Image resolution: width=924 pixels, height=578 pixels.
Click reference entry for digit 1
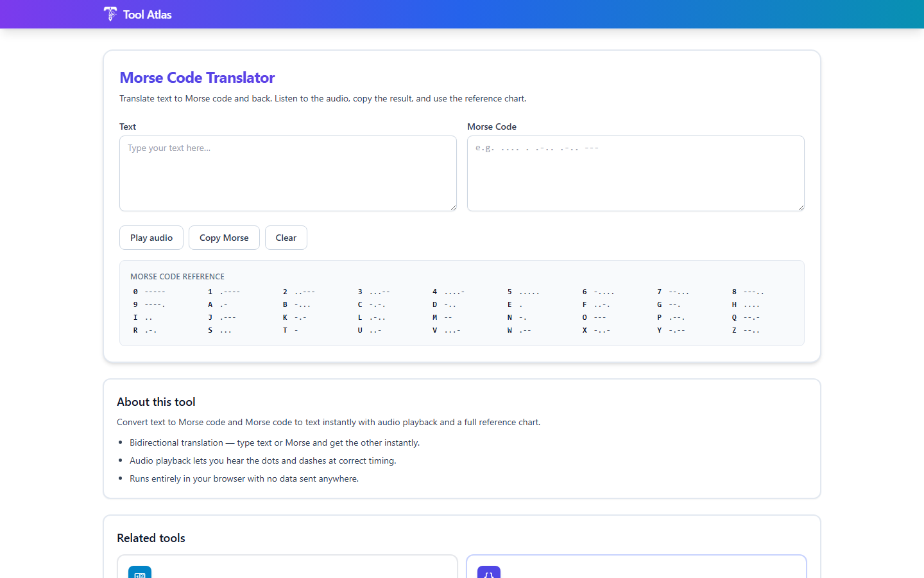pos(224,292)
